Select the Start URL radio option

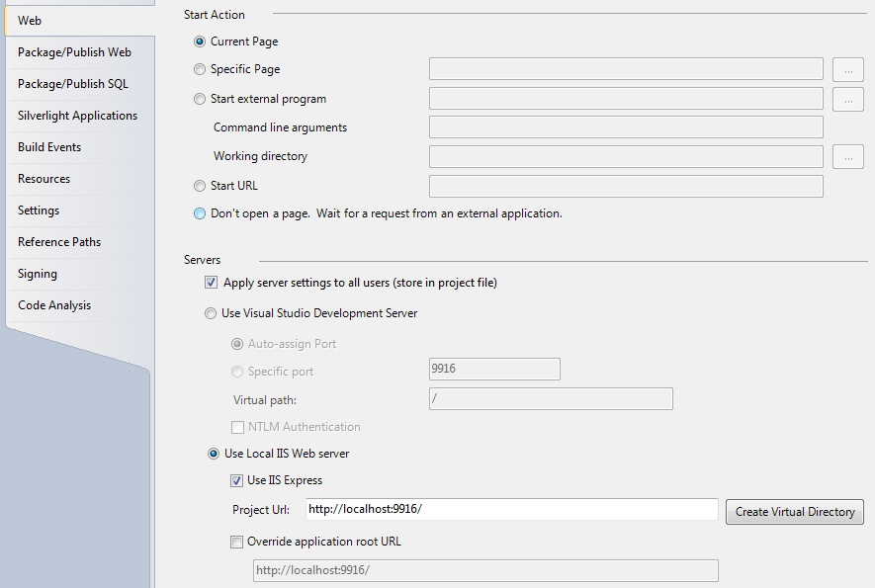click(x=201, y=185)
